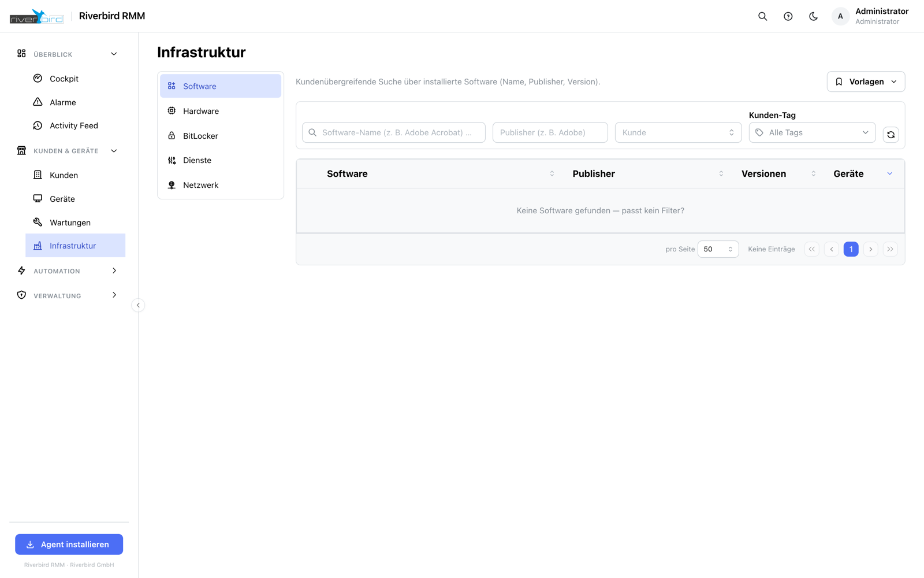Refresh the software list
Image resolution: width=924 pixels, height=578 pixels.
891,134
